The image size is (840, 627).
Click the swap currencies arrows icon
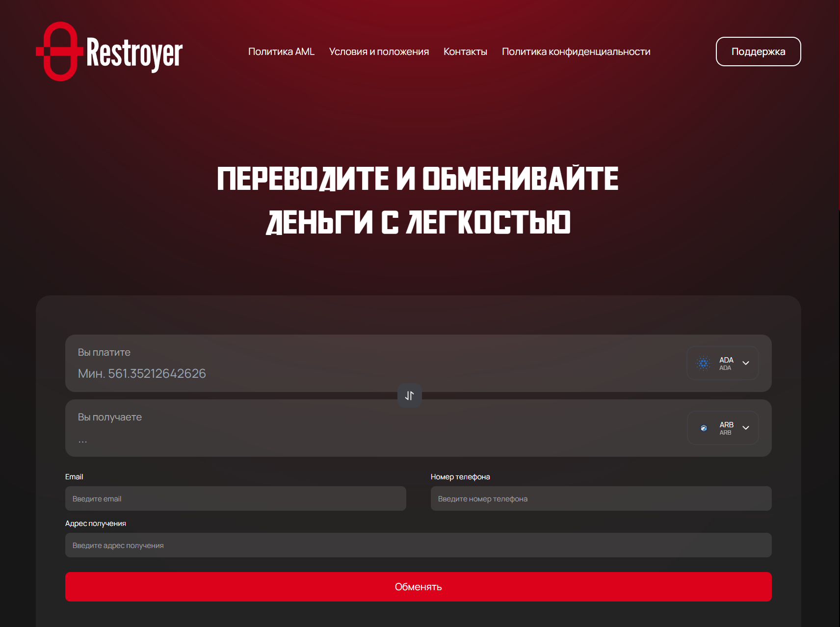409,395
